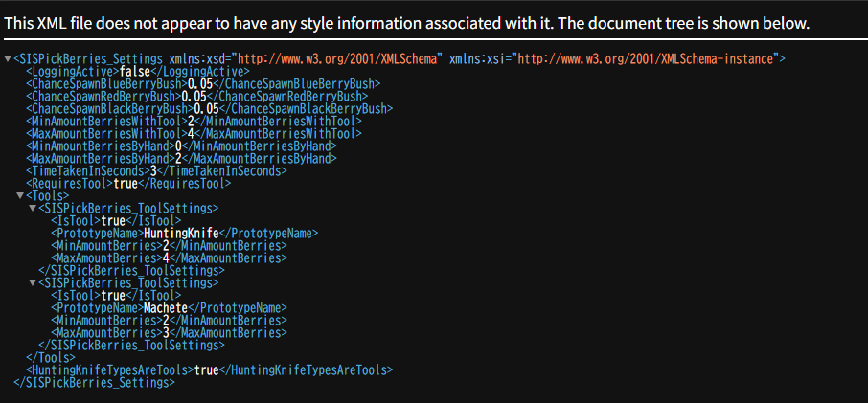
Task: Click the TimeTakenInSeconds value 3
Action: (x=152, y=171)
